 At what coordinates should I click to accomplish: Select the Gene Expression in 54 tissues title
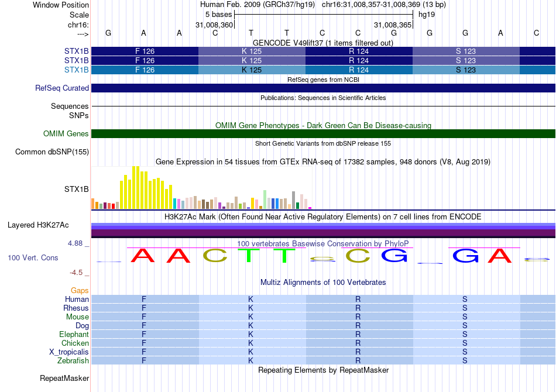pyautogui.click(x=323, y=162)
